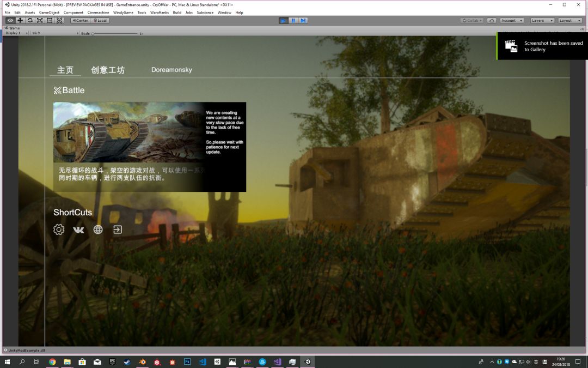Open the Substance menu

pyautogui.click(x=205, y=13)
